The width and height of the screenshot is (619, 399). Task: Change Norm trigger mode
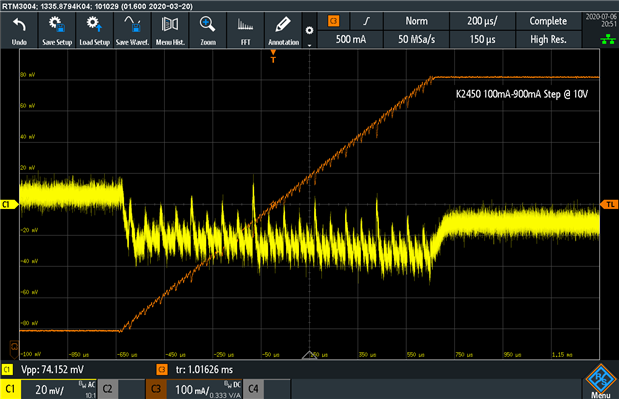416,21
